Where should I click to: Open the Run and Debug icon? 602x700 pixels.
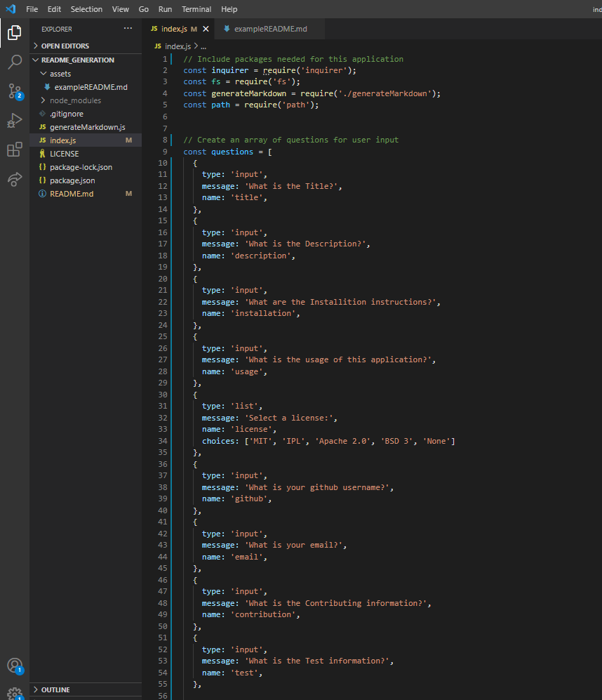pos(14,120)
